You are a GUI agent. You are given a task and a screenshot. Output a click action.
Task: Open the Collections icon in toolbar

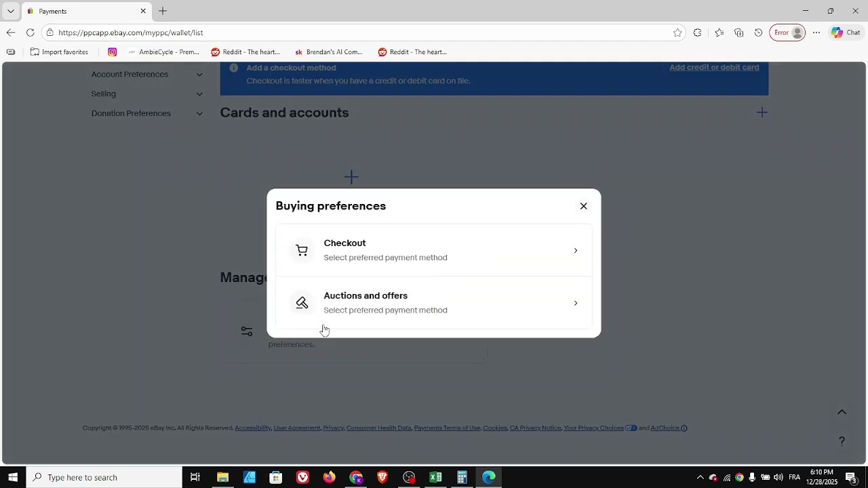click(739, 33)
